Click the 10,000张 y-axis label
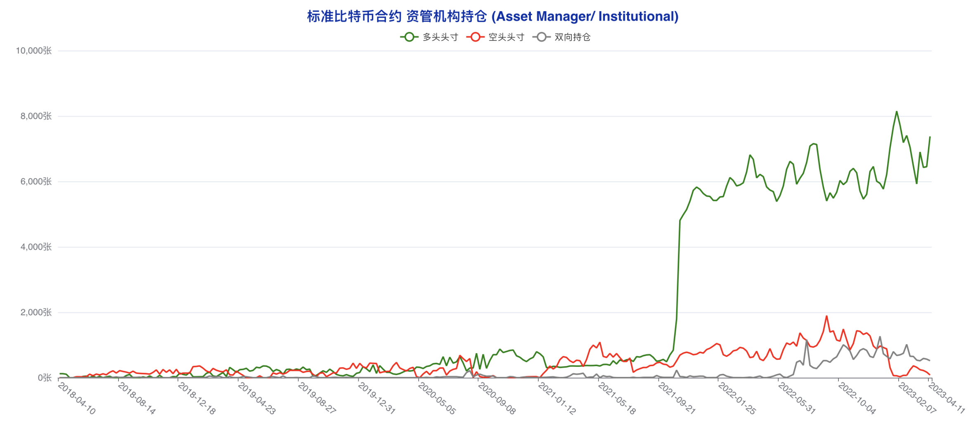 click(34, 51)
